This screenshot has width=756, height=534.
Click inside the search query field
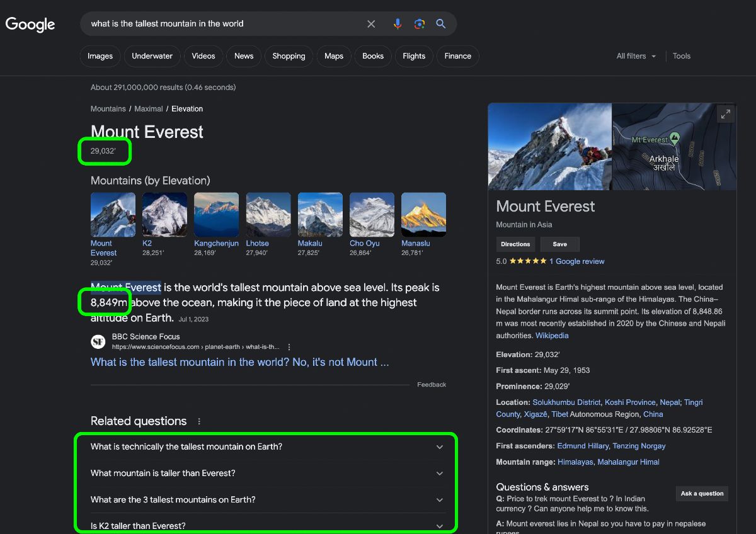pos(224,24)
